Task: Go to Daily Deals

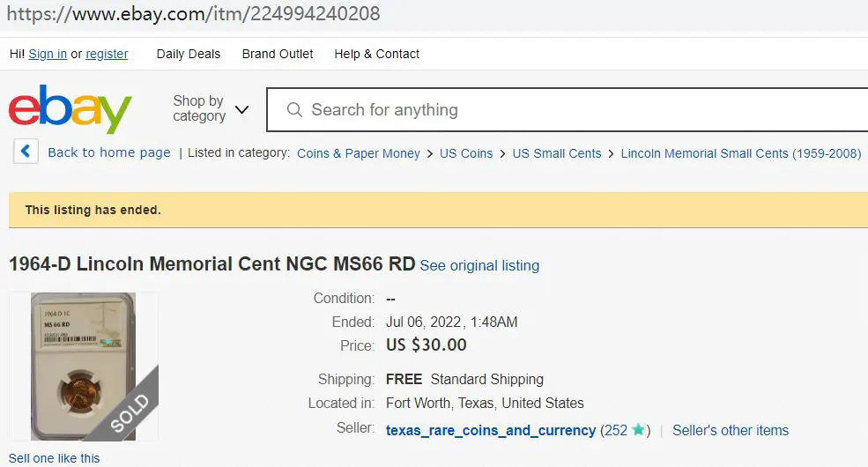Action: (x=189, y=55)
